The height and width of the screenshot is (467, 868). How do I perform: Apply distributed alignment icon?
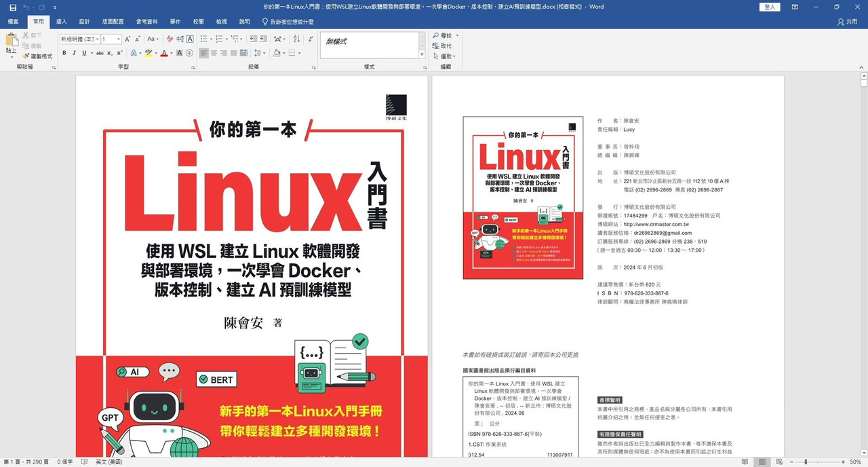[243, 53]
